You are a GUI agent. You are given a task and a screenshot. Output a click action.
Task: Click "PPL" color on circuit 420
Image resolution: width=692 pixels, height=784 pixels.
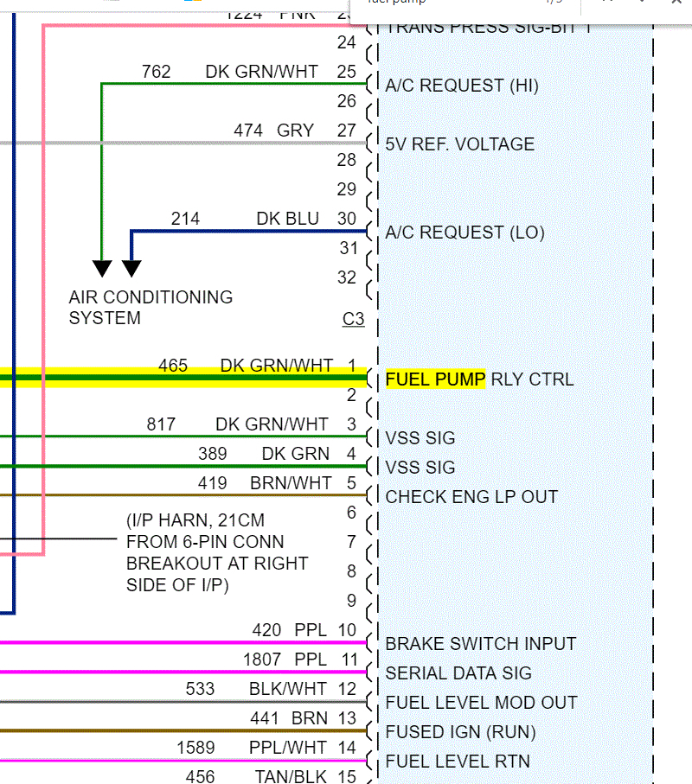(311, 630)
